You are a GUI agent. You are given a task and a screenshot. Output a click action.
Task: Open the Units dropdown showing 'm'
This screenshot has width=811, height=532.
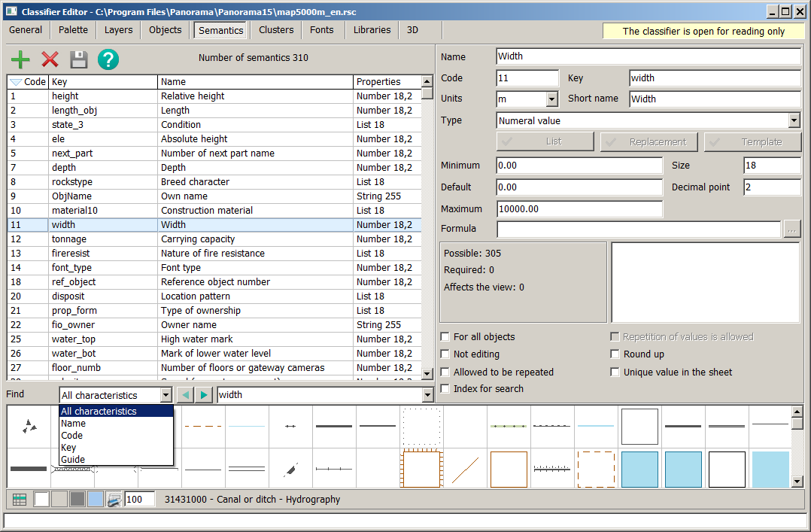551,99
